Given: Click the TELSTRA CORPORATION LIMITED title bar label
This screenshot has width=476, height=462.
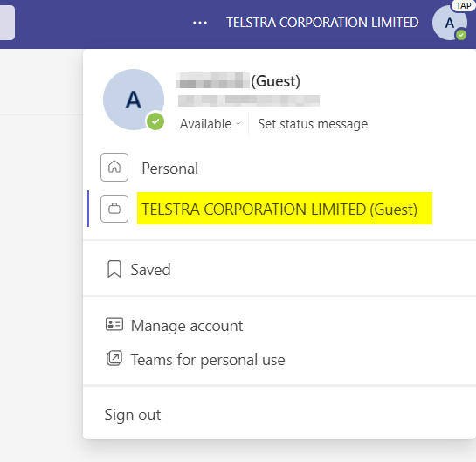Looking at the screenshot, I should 322,23.
